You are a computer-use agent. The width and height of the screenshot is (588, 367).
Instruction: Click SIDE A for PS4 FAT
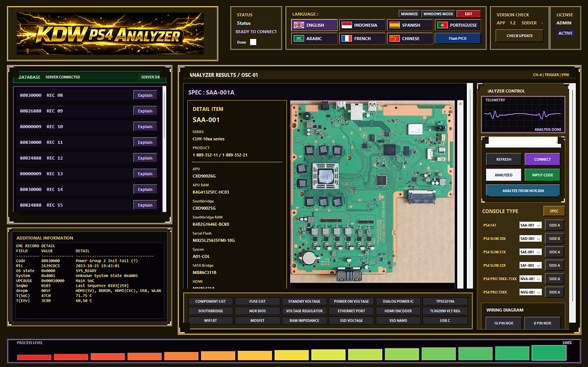point(554,225)
